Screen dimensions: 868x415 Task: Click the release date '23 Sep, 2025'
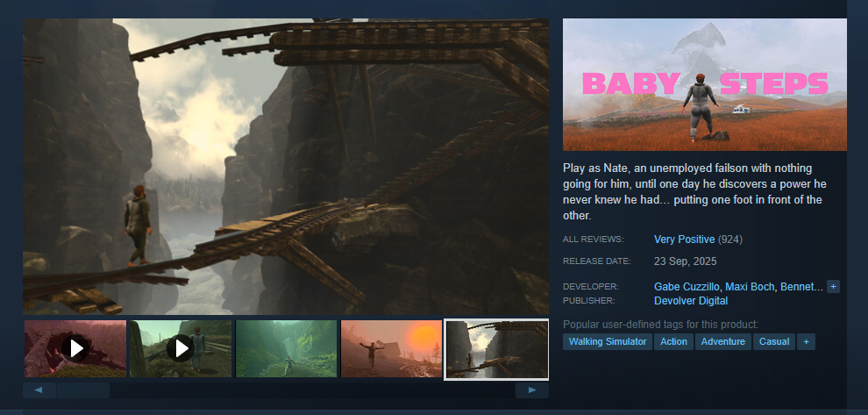coord(686,261)
